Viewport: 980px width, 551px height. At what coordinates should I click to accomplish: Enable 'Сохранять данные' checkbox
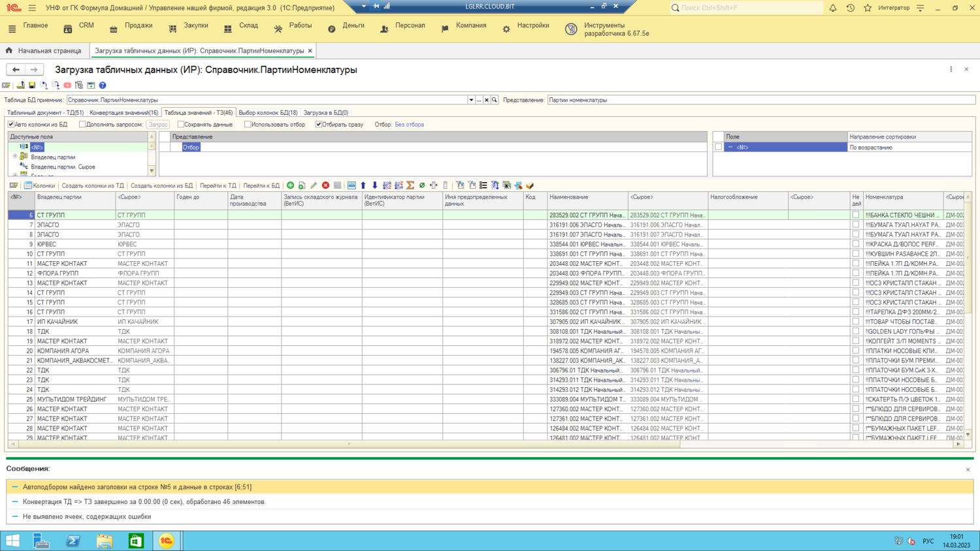[181, 124]
